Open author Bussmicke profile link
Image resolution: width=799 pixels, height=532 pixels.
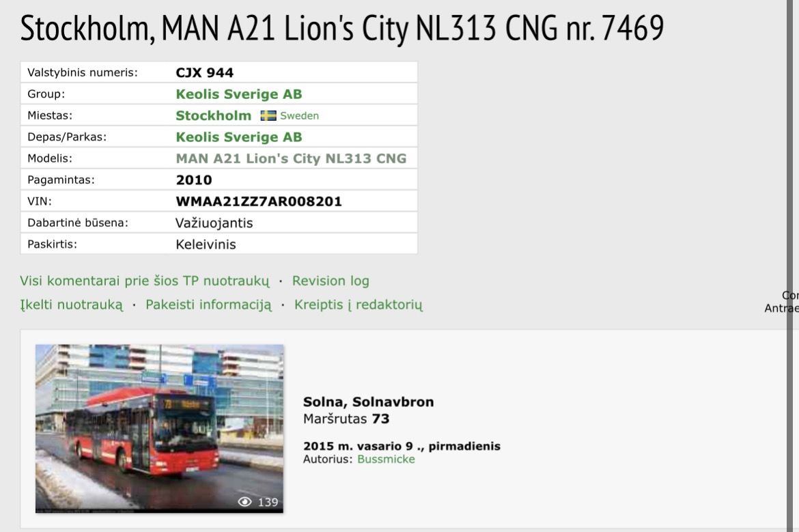pos(386,459)
